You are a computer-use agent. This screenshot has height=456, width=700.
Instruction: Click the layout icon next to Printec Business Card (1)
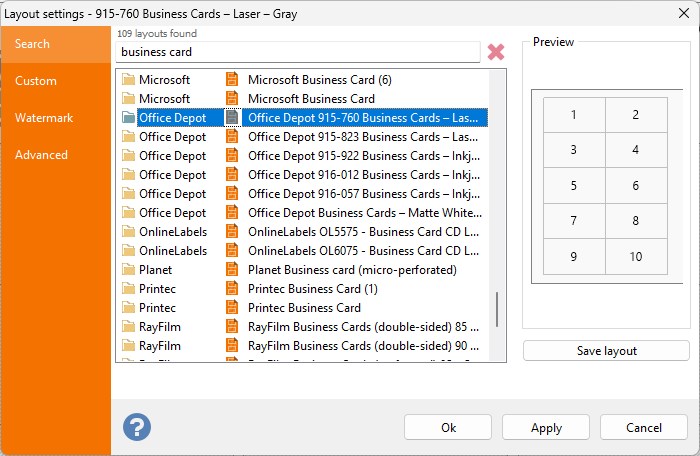tap(232, 289)
